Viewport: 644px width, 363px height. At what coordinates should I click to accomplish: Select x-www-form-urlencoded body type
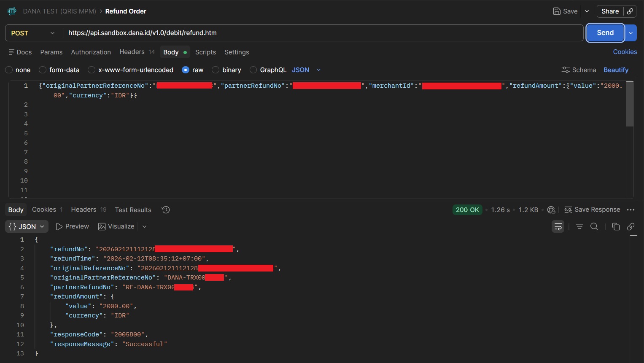click(x=92, y=70)
